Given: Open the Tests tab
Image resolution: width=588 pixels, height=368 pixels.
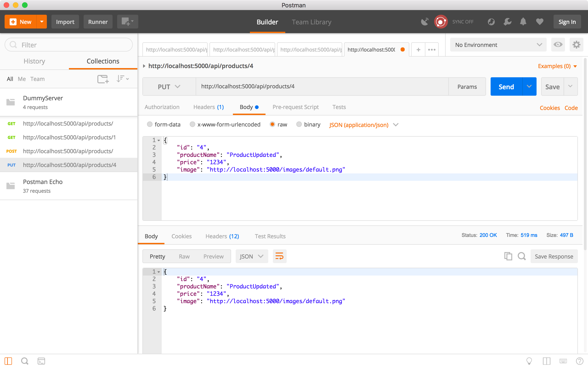Looking at the screenshot, I should pyautogui.click(x=339, y=107).
